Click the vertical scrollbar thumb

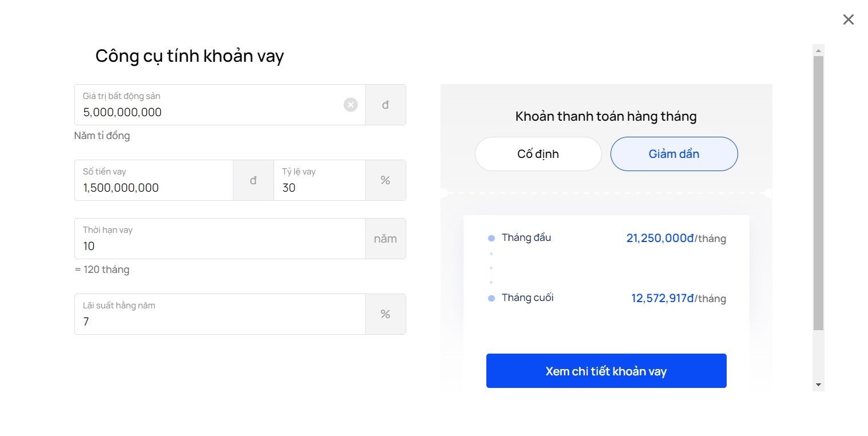[818, 193]
